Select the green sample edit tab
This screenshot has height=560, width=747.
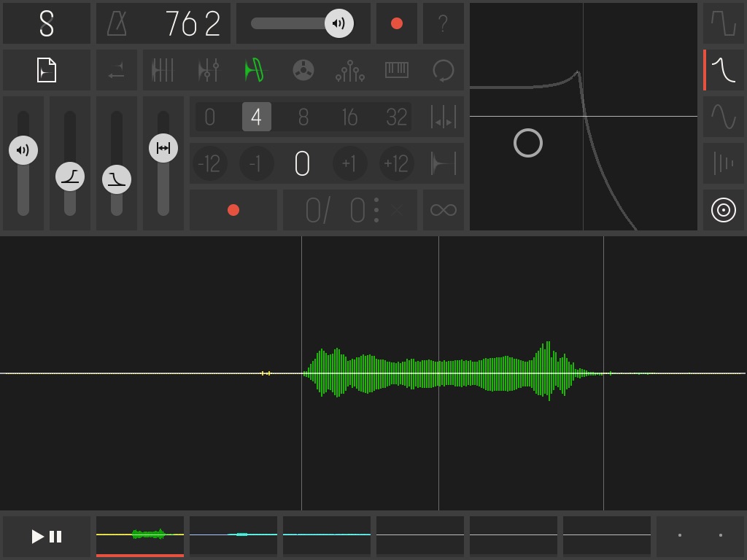click(x=256, y=70)
